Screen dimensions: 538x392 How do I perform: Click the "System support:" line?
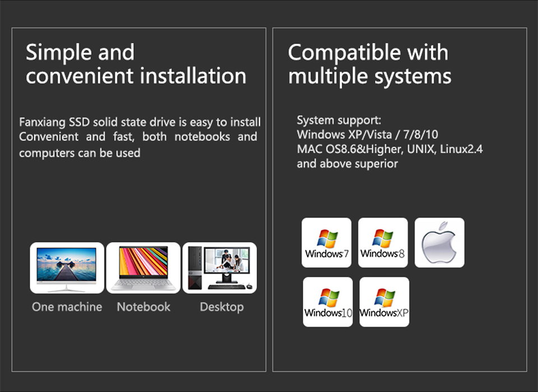click(339, 120)
